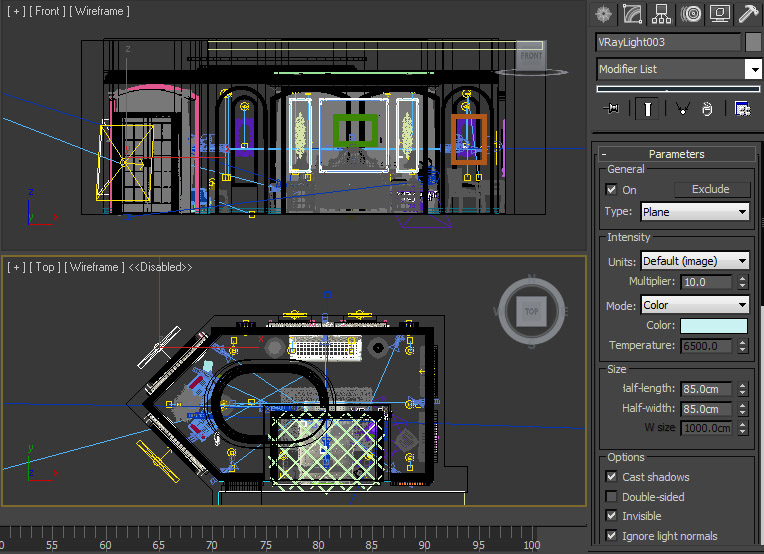Open the Create command panel tab
The image size is (764, 554).
coord(603,14)
